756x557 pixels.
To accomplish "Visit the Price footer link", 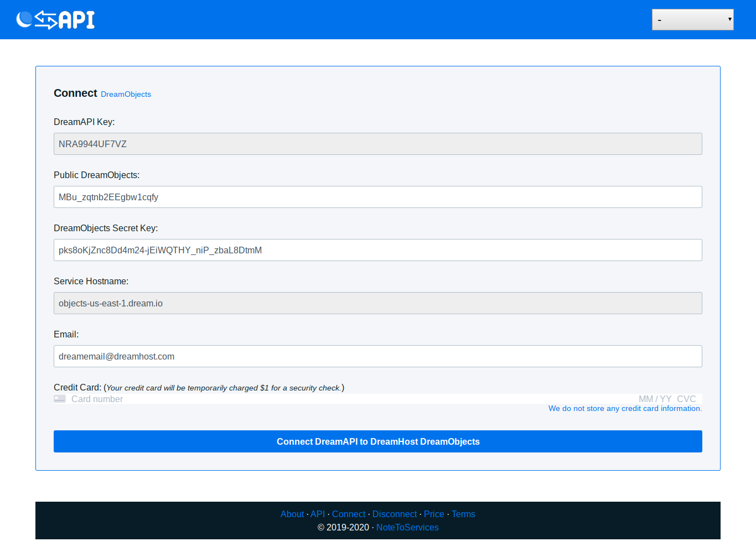I will coord(434,514).
